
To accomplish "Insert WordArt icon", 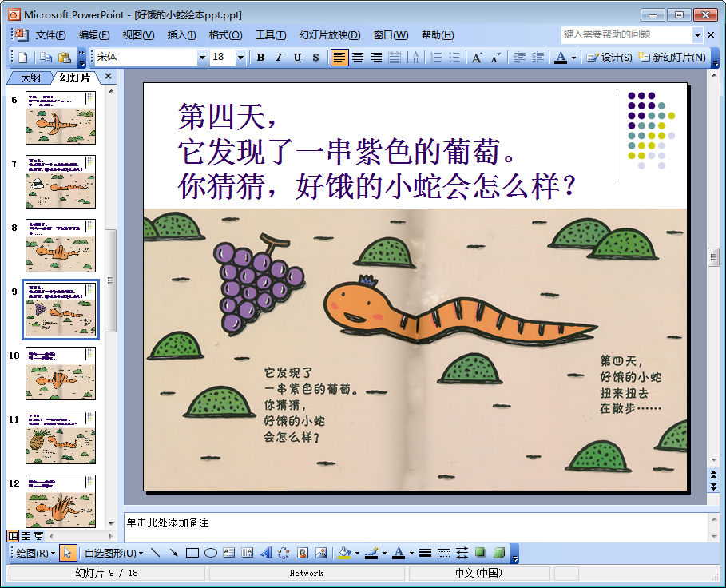I will click(266, 554).
